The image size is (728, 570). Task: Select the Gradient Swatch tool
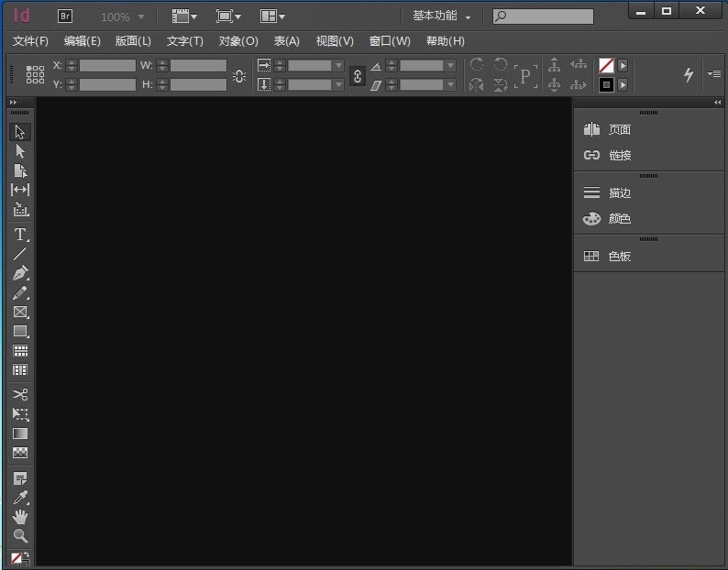20,433
